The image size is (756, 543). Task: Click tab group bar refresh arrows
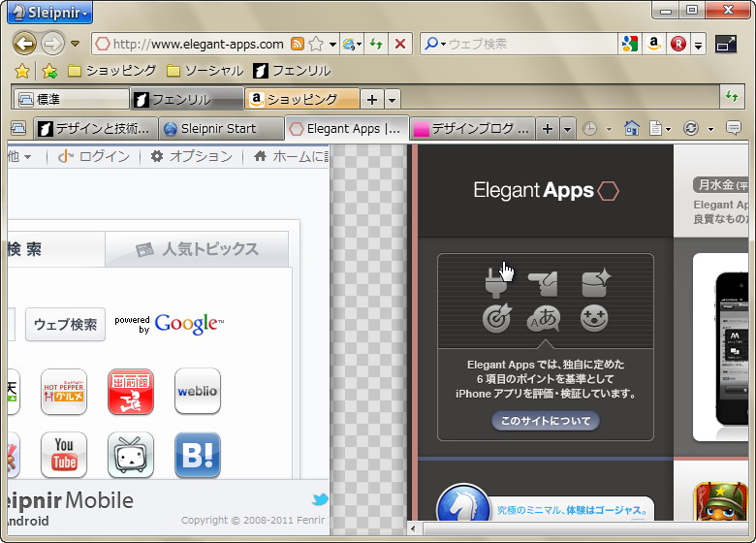[x=732, y=96]
